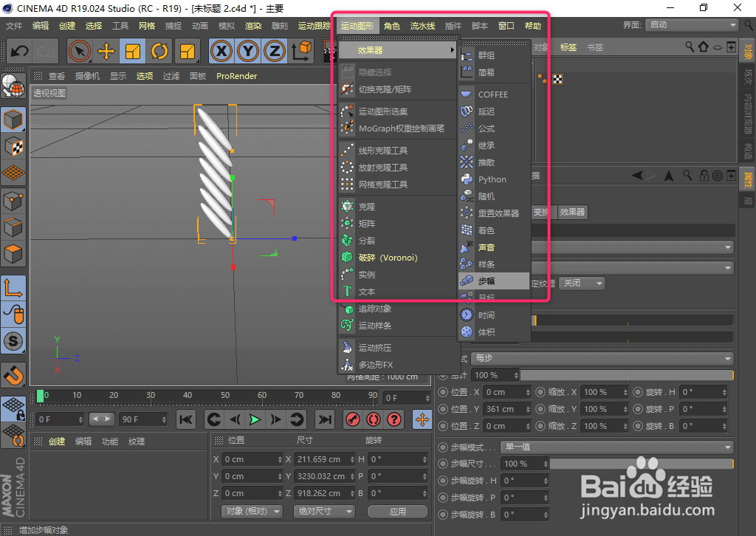The image size is (756, 536).
Task: Click frame 40 on timeline ruler
Action: click(x=188, y=395)
